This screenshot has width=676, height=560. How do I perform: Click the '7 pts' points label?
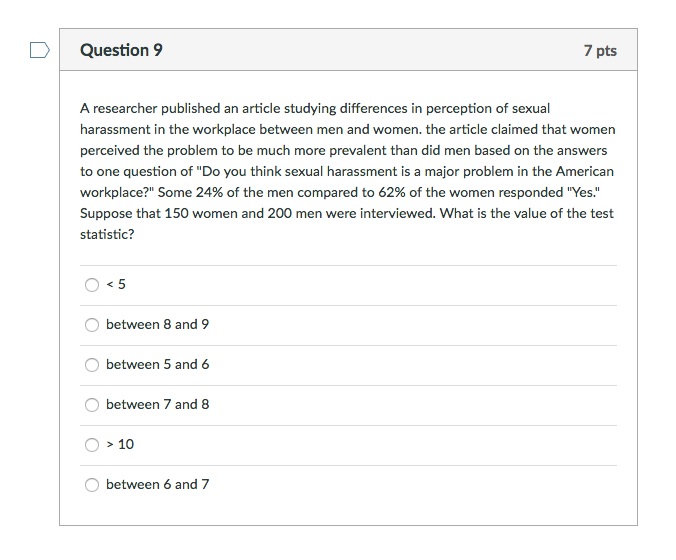click(600, 50)
